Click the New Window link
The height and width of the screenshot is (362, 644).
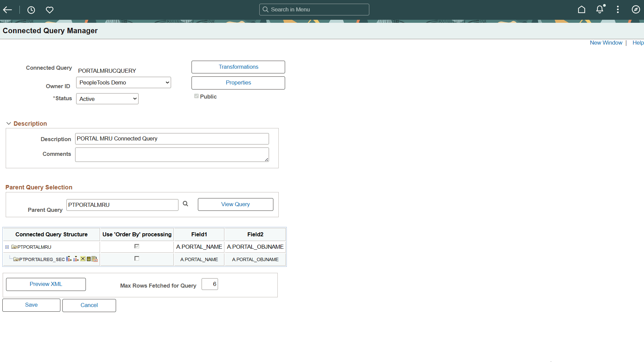click(x=606, y=43)
